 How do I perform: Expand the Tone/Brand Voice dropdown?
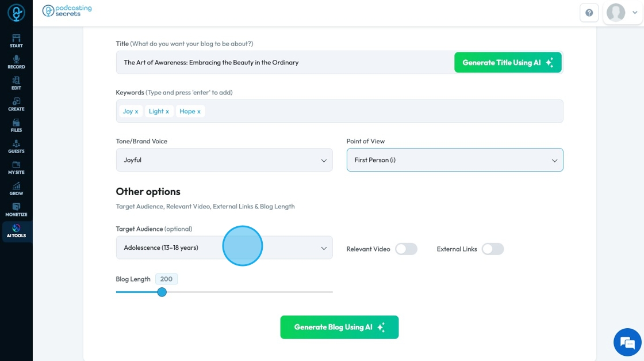224,160
